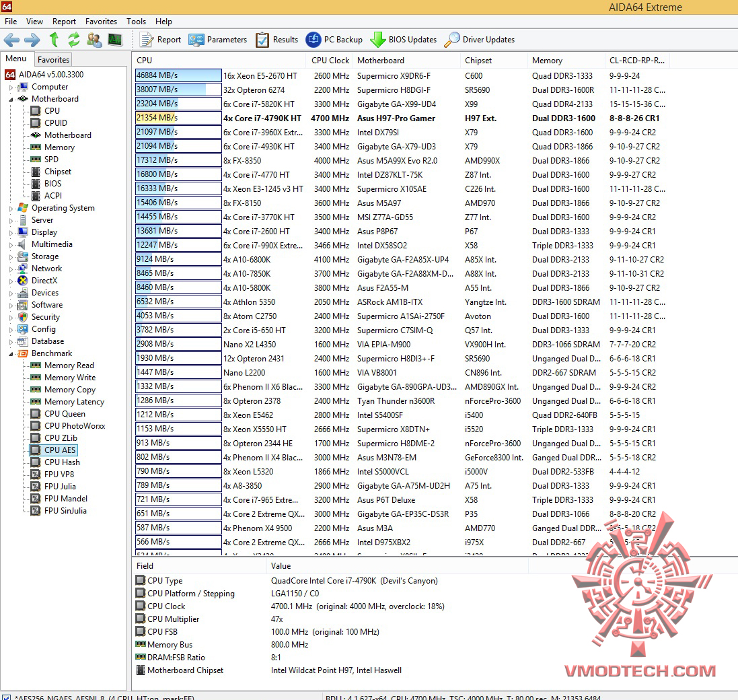
Task: Open Memory Read benchmark
Action: pos(62,365)
